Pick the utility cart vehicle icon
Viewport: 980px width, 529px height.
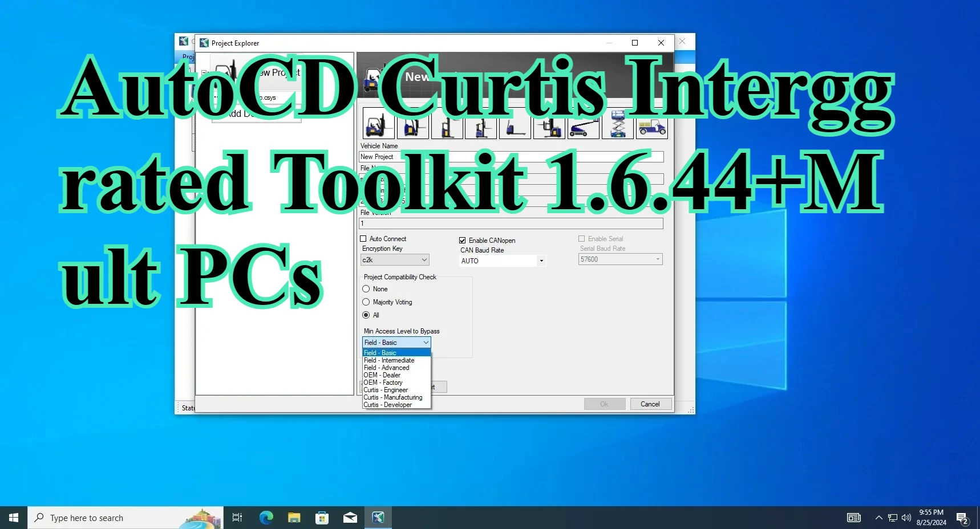click(651, 127)
